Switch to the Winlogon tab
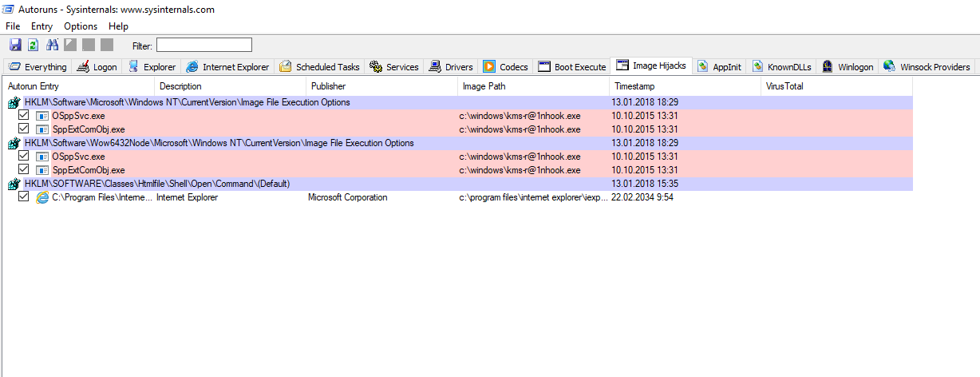The width and height of the screenshot is (980, 377). click(848, 67)
